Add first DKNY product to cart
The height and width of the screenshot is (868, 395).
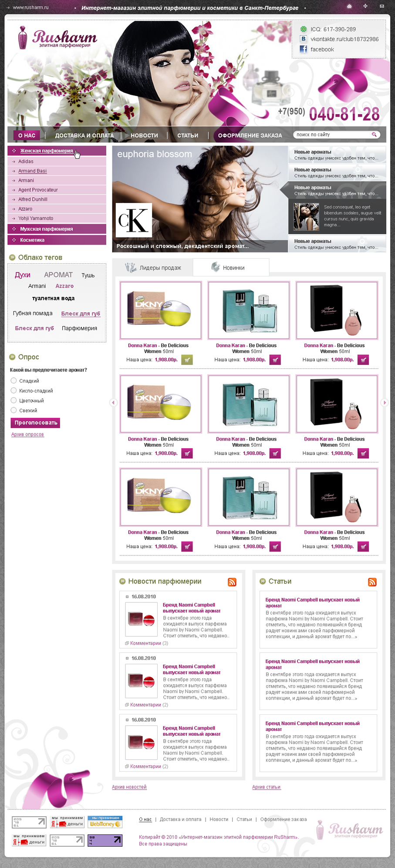click(x=187, y=360)
